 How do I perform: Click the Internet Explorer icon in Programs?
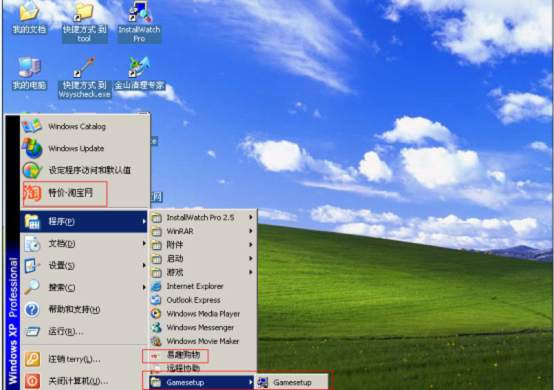click(156, 286)
